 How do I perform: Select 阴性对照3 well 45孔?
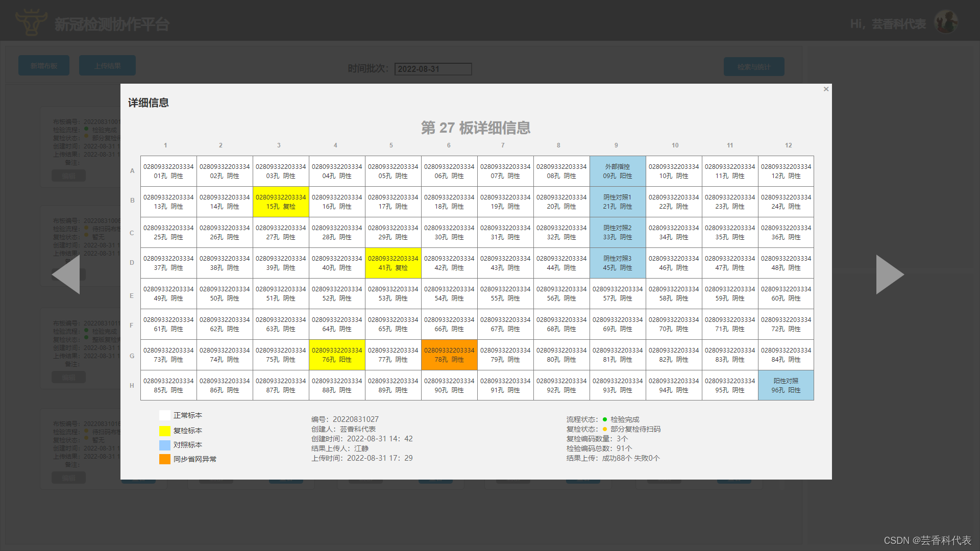pos(618,263)
